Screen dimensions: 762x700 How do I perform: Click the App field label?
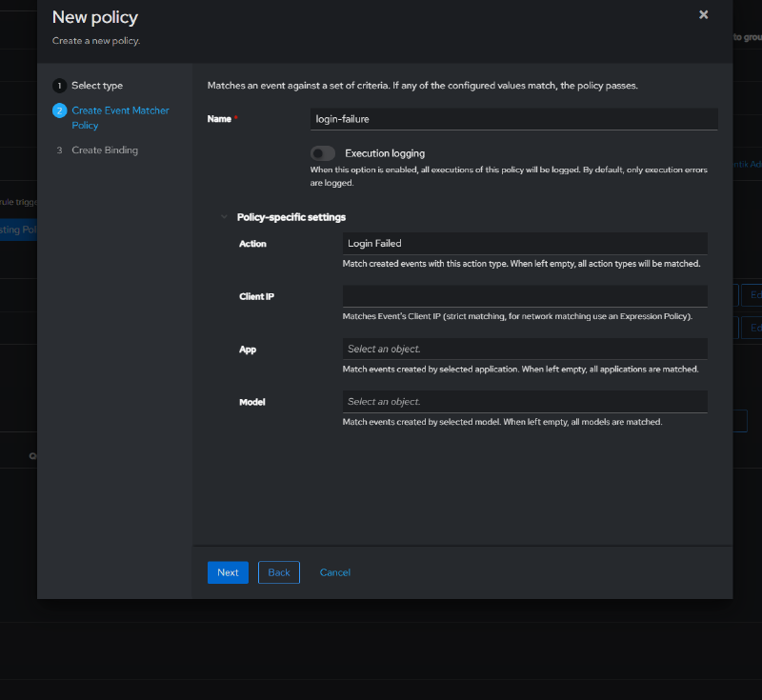click(248, 350)
